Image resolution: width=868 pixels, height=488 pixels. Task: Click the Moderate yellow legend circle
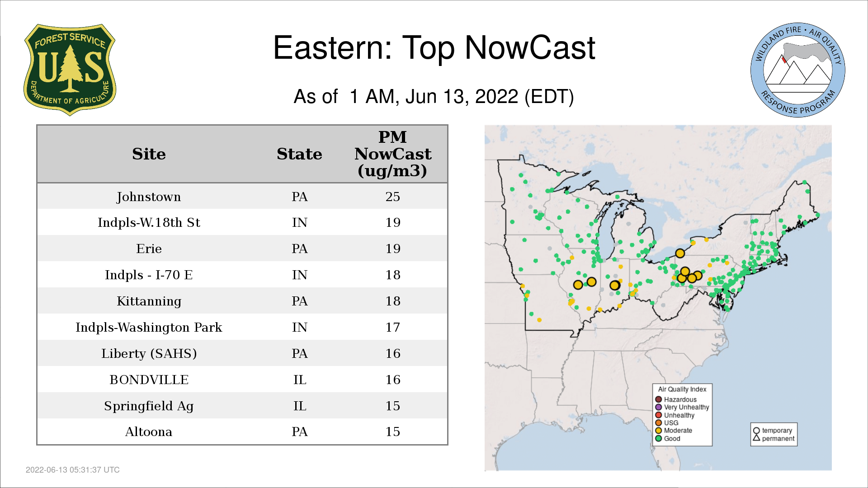point(658,431)
